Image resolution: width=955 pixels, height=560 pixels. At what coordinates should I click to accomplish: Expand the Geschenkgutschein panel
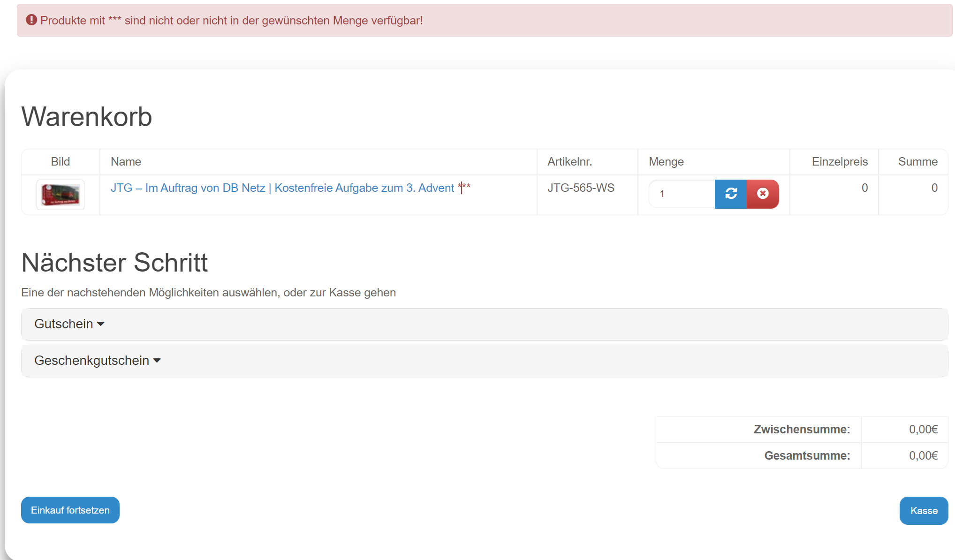tap(92, 361)
